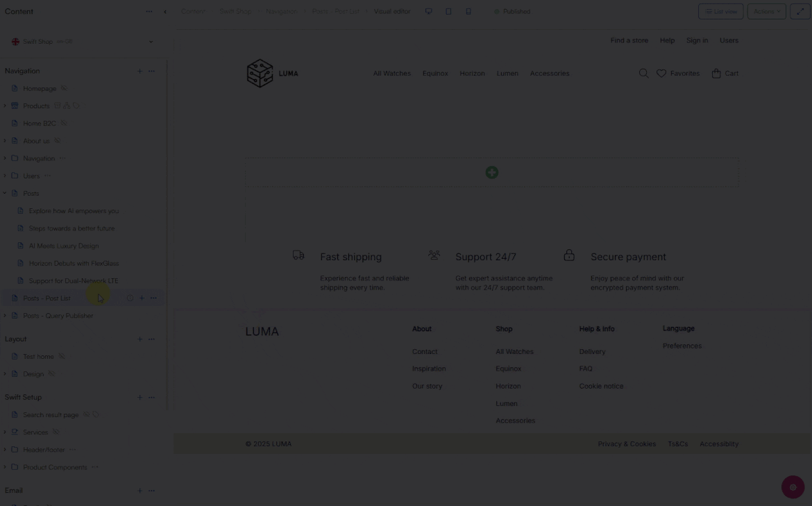Switch to mobile preview mode
812x506 pixels.
click(468, 11)
